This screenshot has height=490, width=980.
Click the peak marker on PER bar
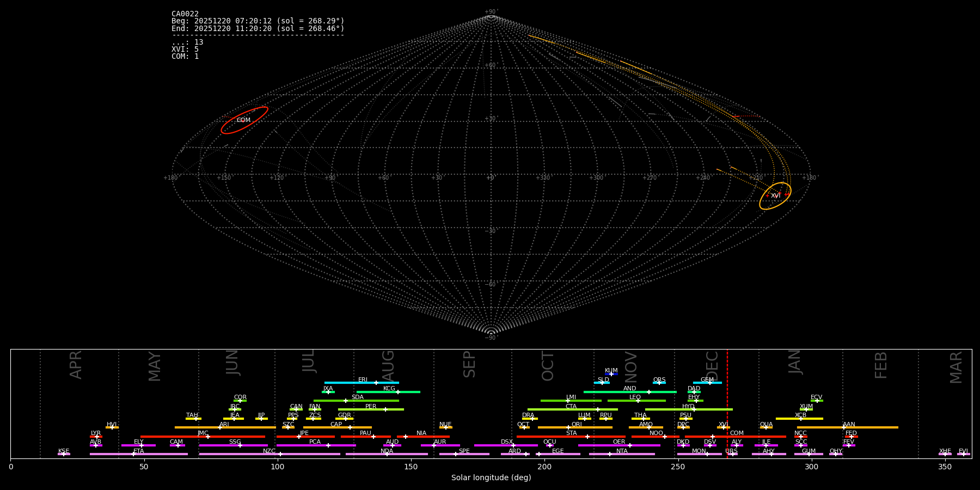385,409
